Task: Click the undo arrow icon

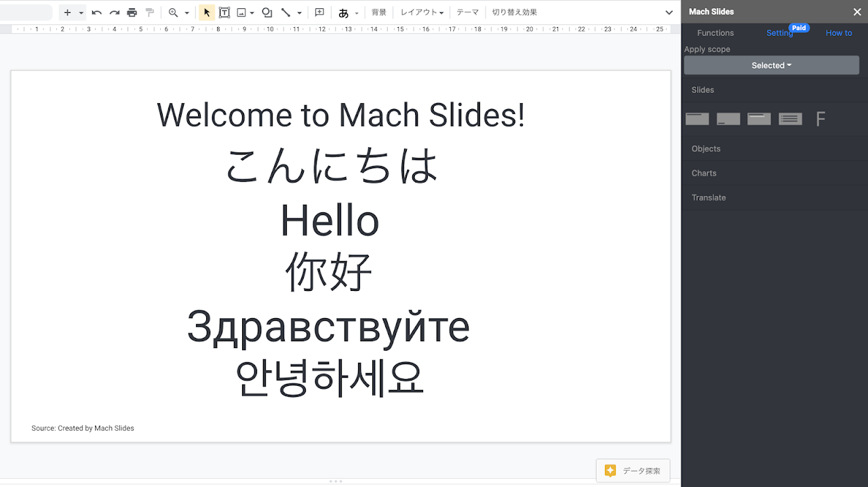Action: click(x=96, y=12)
